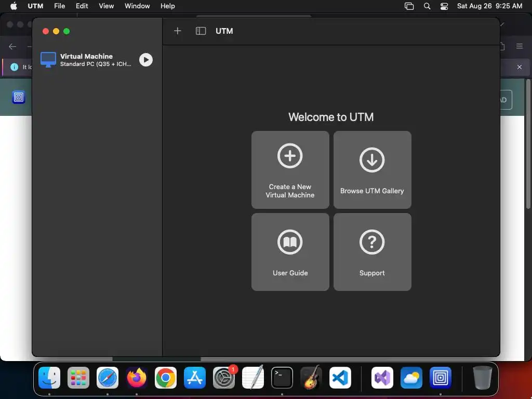Open the App Store from the Dock

[x=195, y=377]
